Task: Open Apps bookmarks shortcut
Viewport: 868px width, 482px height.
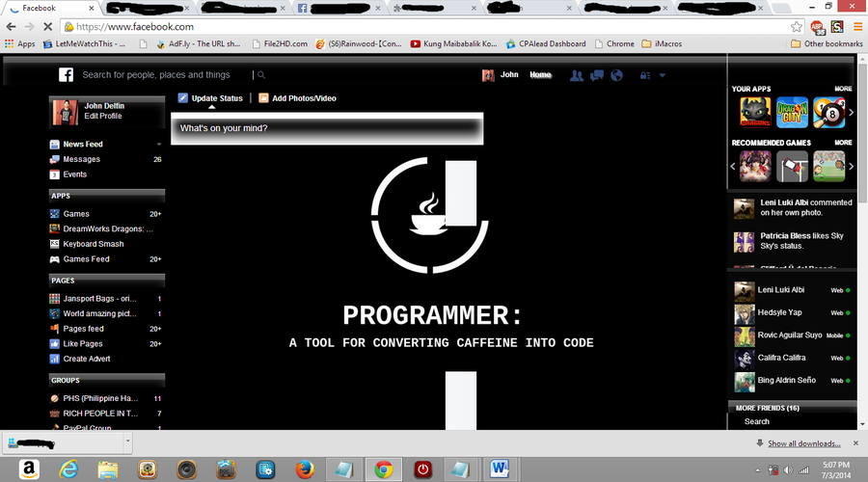Action: [19, 43]
